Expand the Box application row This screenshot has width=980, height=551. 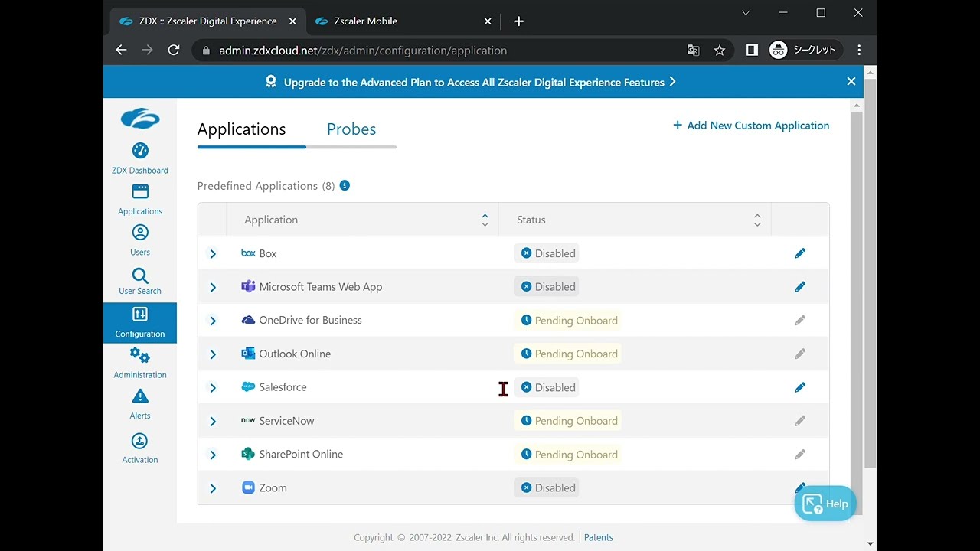[x=213, y=253]
